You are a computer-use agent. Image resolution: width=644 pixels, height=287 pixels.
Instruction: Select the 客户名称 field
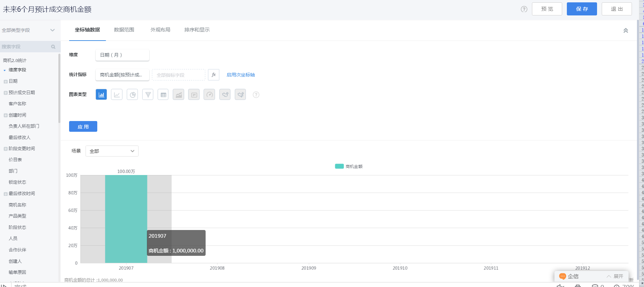(17, 104)
